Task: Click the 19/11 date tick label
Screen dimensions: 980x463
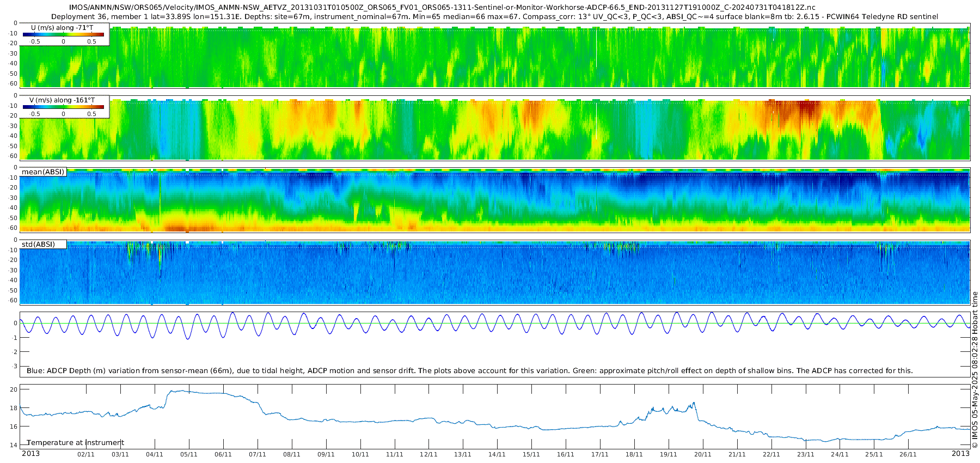Action: coord(669,454)
